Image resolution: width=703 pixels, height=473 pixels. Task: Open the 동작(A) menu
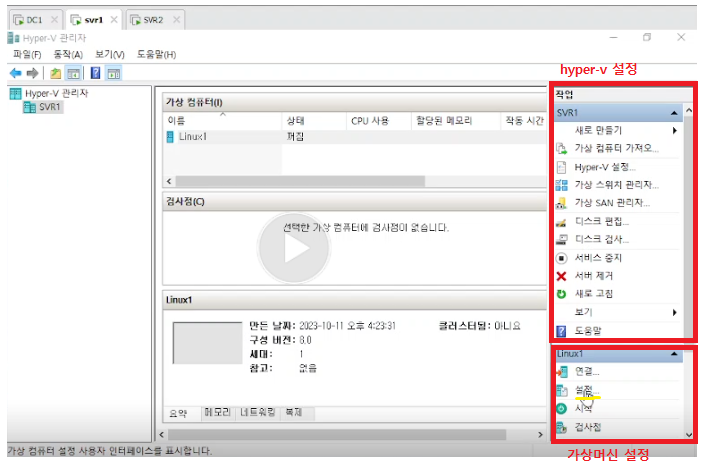(x=68, y=55)
